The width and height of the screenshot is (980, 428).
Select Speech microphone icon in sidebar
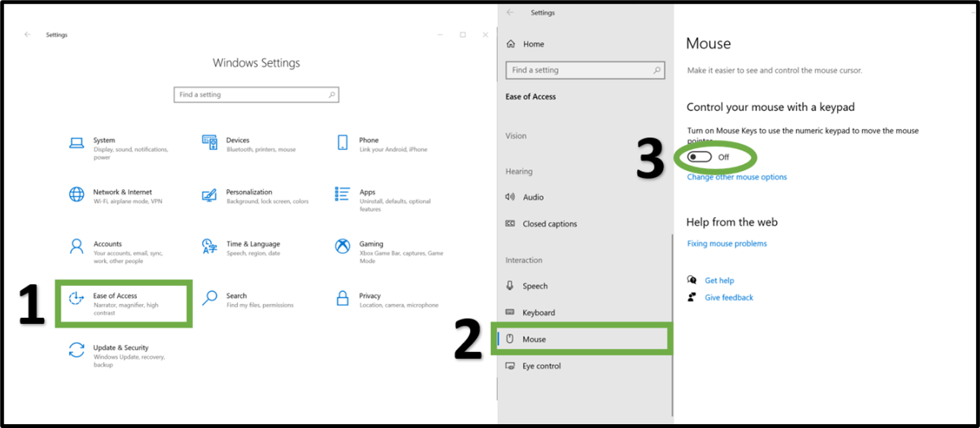tap(510, 286)
